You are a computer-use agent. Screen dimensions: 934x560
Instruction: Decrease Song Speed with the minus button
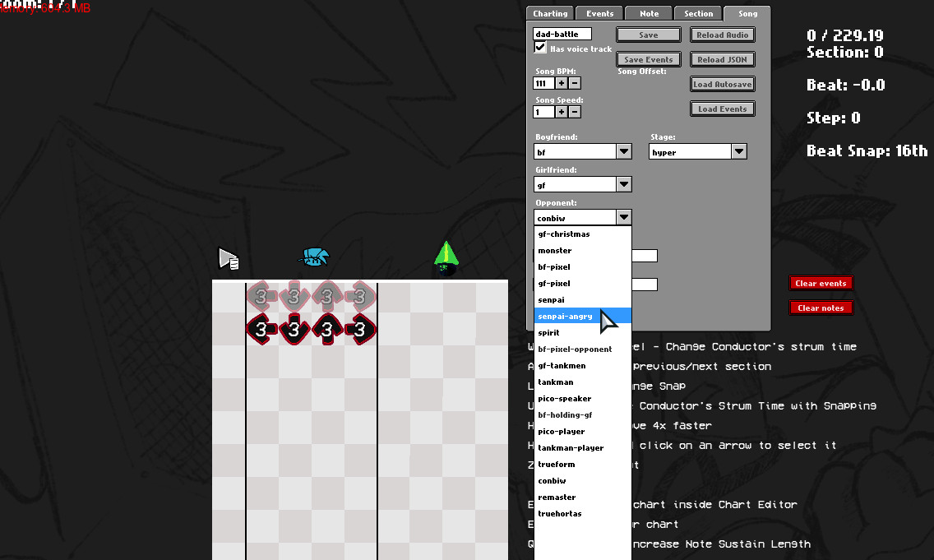[x=575, y=112]
